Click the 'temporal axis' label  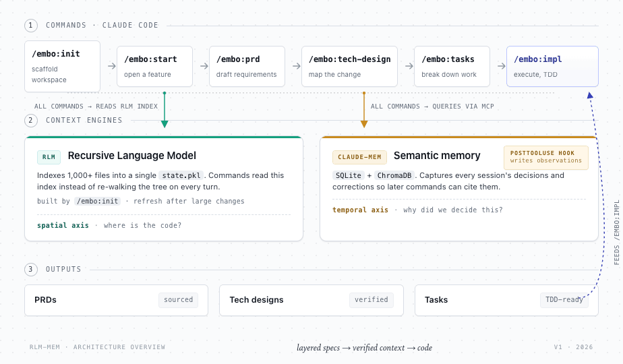point(360,210)
